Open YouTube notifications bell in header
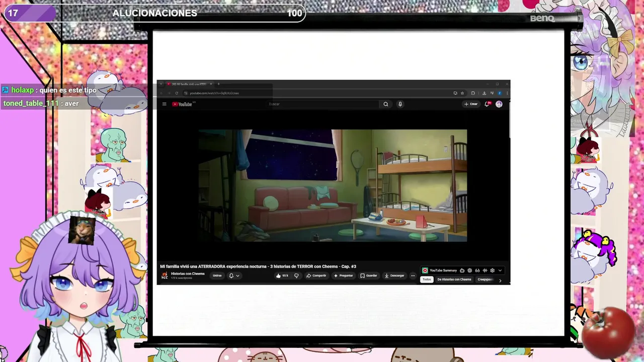644x362 pixels. click(487, 104)
